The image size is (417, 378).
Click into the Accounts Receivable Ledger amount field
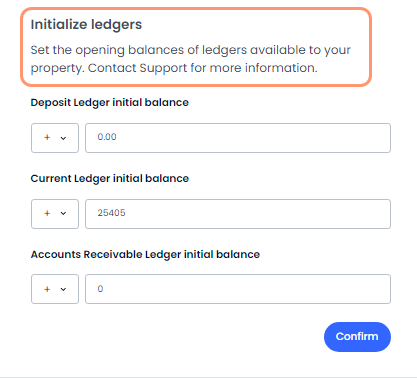[238, 289]
